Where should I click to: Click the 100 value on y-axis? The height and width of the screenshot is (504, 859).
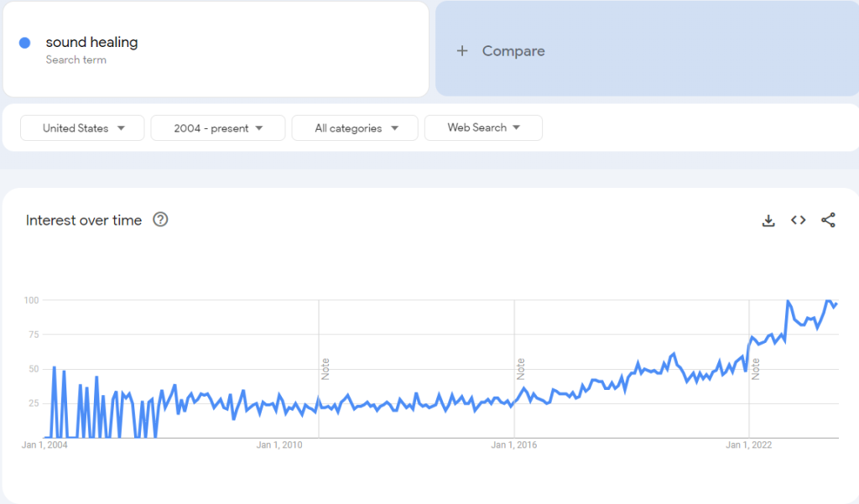31,300
